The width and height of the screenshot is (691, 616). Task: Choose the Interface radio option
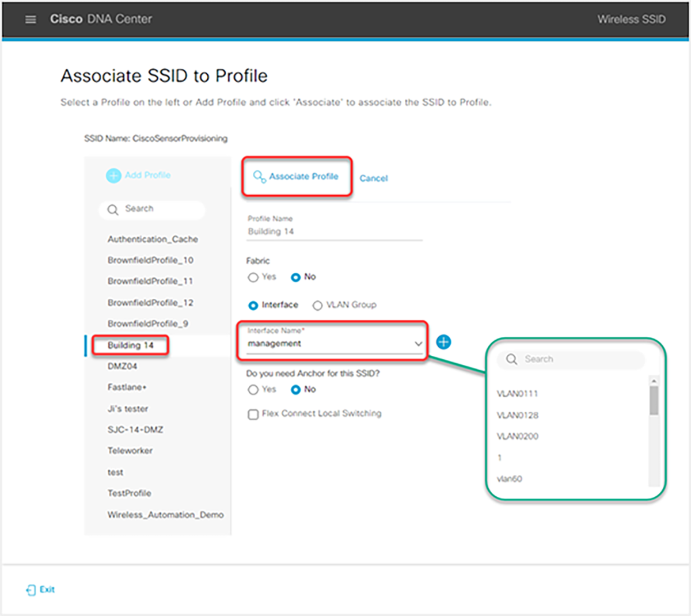[x=253, y=306]
